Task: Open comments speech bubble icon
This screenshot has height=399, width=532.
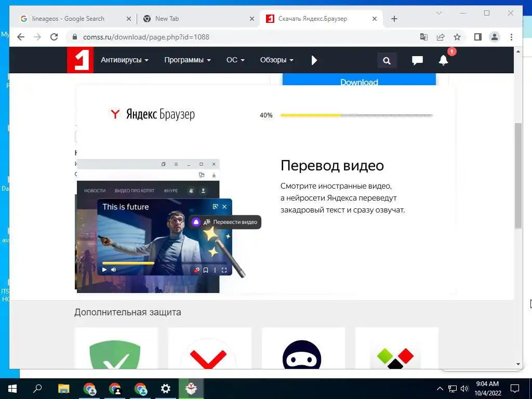Action: click(x=417, y=60)
